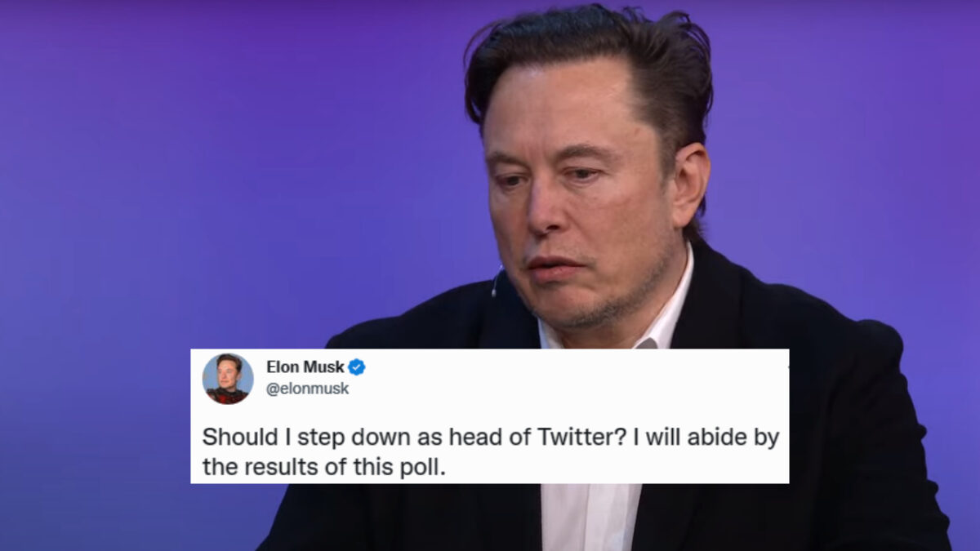Click the tweet's profile avatar picture

pos(228,379)
